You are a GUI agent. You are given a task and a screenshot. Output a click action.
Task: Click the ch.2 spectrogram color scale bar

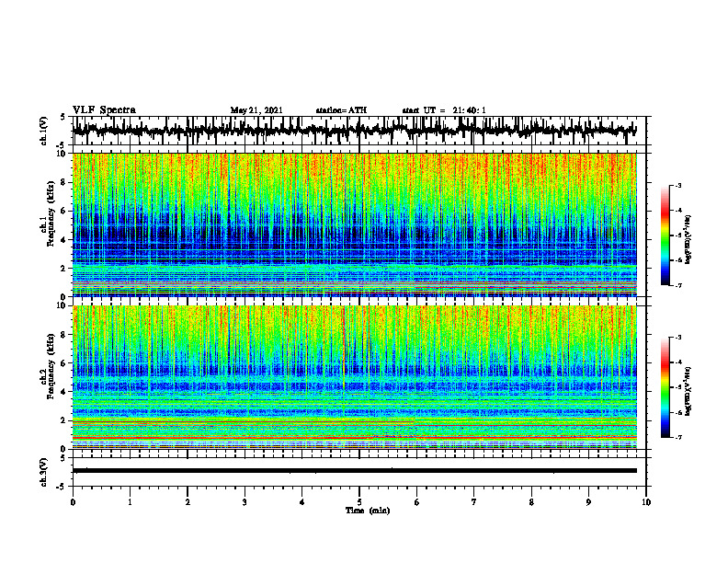[x=665, y=387]
